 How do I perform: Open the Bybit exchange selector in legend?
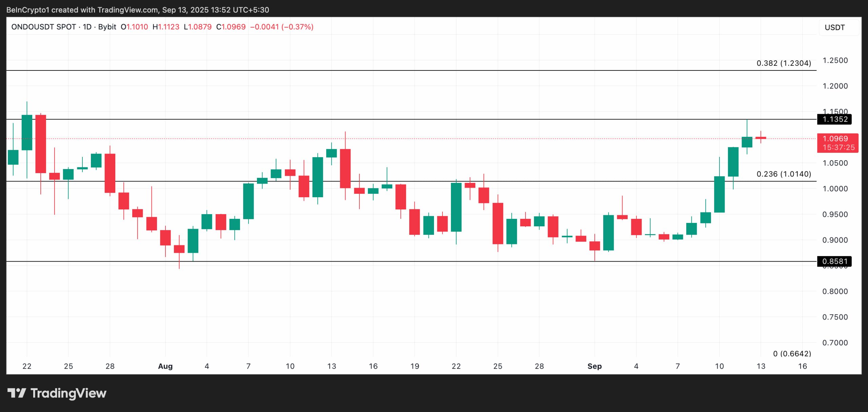107,27
